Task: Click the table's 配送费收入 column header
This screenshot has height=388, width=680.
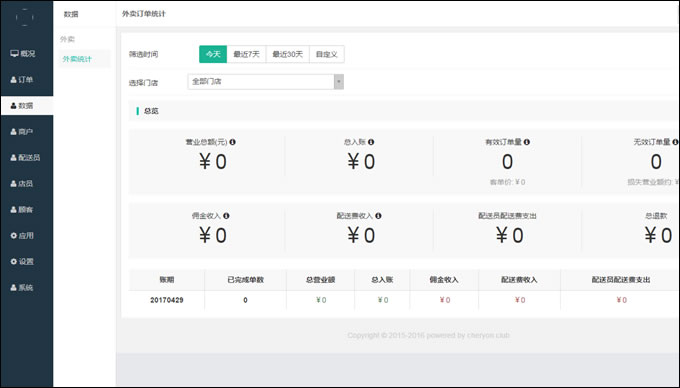Action: [x=519, y=280]
